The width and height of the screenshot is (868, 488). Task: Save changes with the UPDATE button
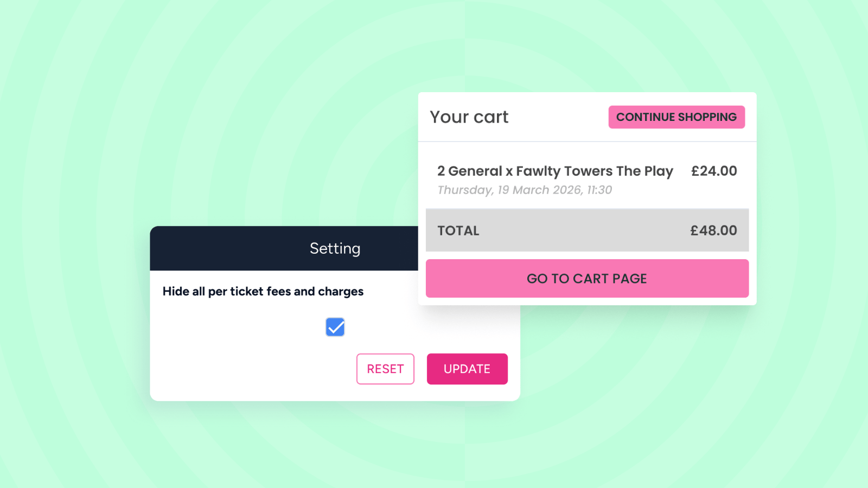click(x=467, y=369)
